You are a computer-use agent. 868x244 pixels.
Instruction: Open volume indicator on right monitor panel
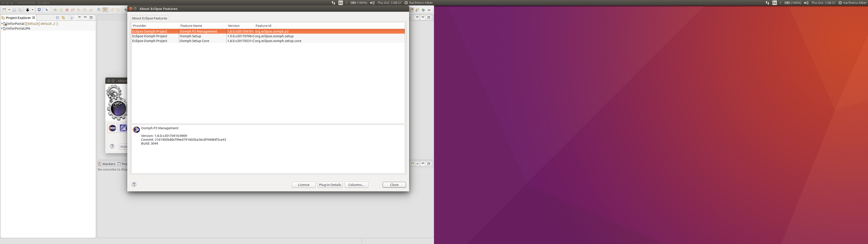(806, 3)
